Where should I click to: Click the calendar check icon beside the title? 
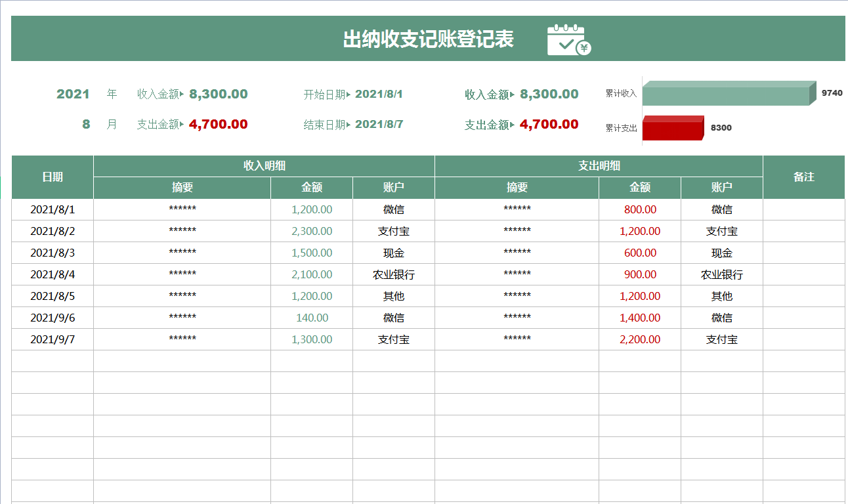coord(569,39)
